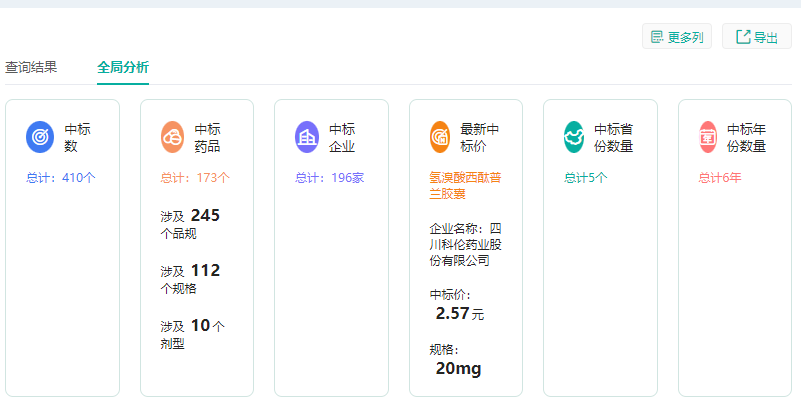Click the red calendar icon for 中标年份数量
Screen dimensions: 801x410
pyautogui.click(x=708, y=136)
